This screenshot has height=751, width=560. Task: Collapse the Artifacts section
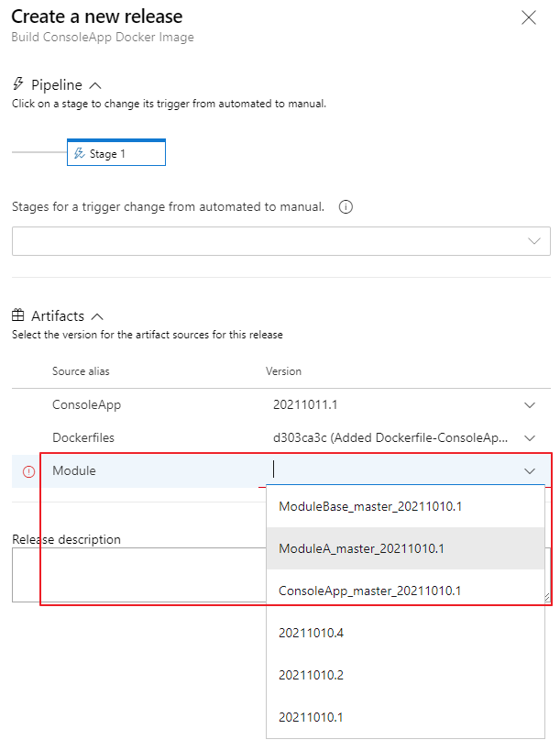point(98,316)
